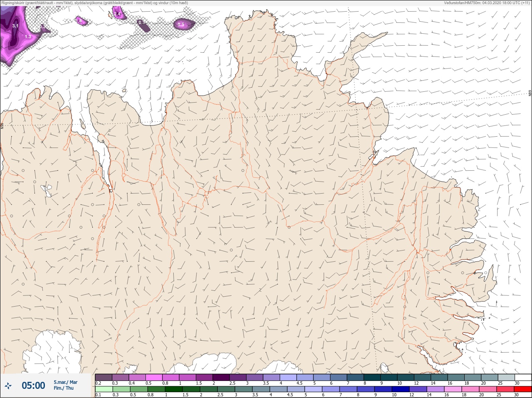Screen dimensions: 532x398
Task: Click the Veðurstofan/HM750m model run timestamp
Action: click(487, 3)
